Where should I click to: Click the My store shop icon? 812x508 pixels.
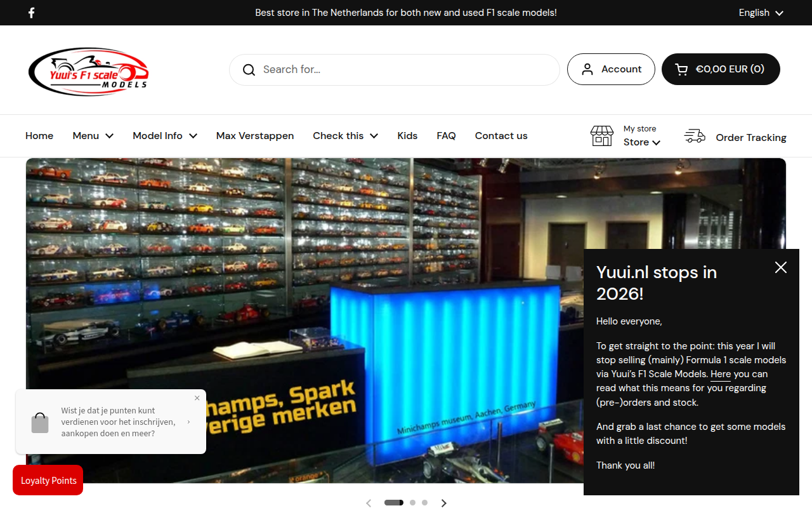(x=601, y=136)
